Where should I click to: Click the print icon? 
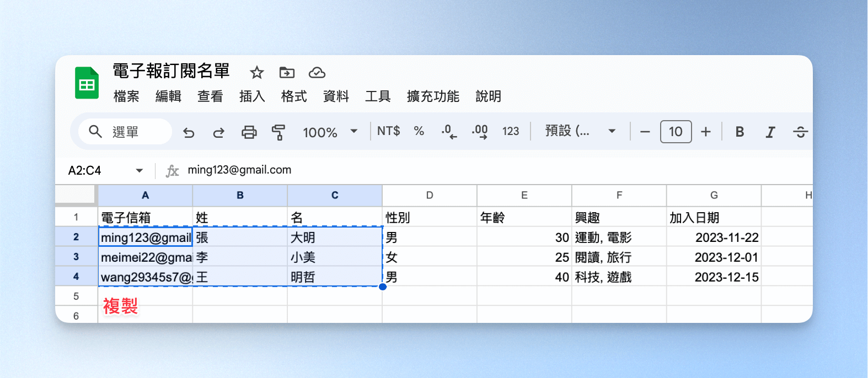coord(249,132)
